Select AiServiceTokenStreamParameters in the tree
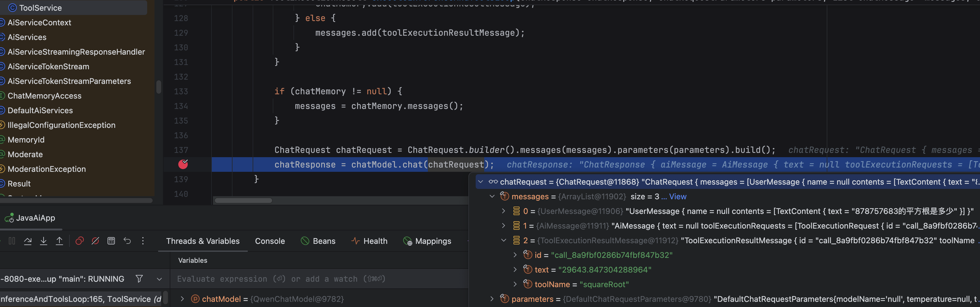980x307 pixels. click(x=69, y=81)
